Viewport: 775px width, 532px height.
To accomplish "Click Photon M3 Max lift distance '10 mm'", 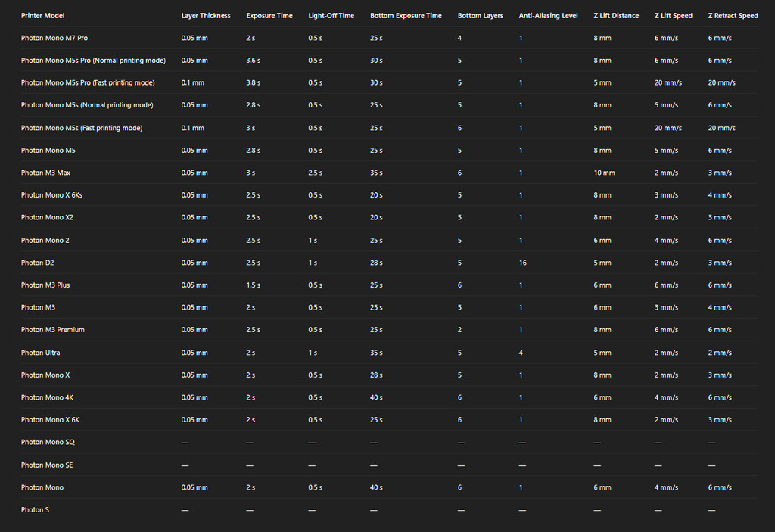I will [604, 173].
